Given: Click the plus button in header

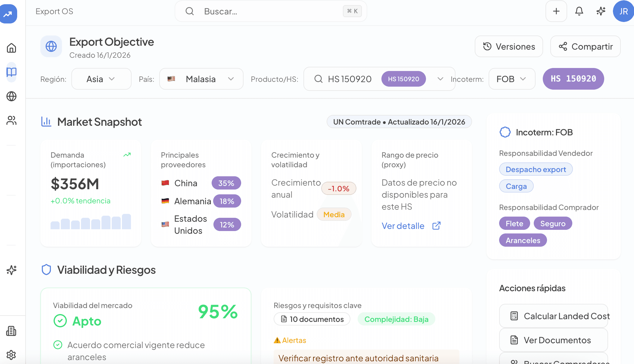Looking at the screenshot, I should pyautogui.click(x=556, y=11).
